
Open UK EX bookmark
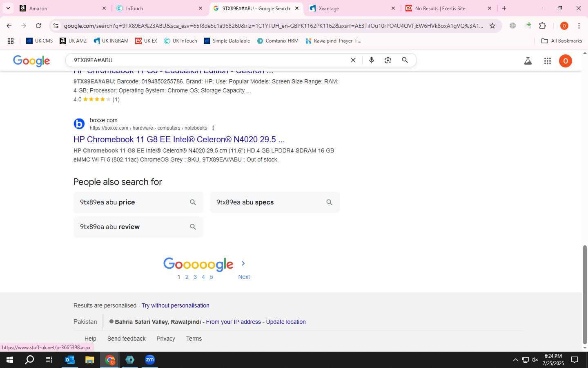pyautogui.click(x=146, y=41)
